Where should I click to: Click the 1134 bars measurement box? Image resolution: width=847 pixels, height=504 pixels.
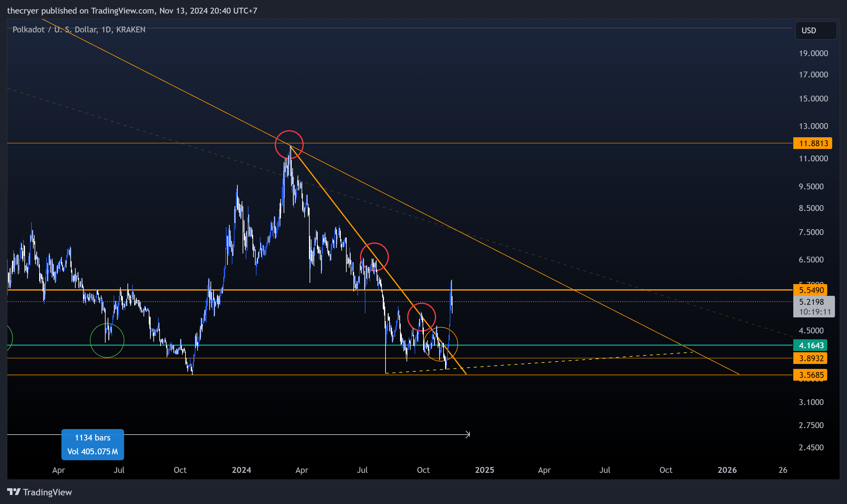93,444
